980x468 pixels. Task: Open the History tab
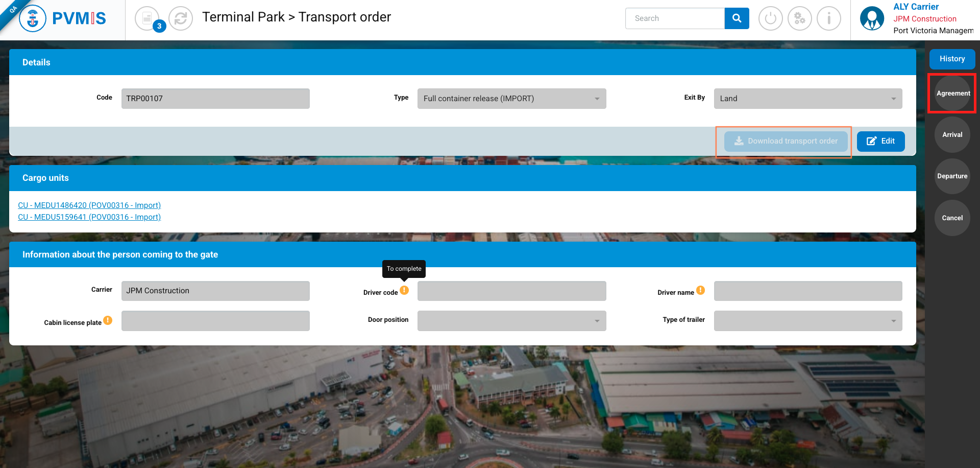point(952,59)
